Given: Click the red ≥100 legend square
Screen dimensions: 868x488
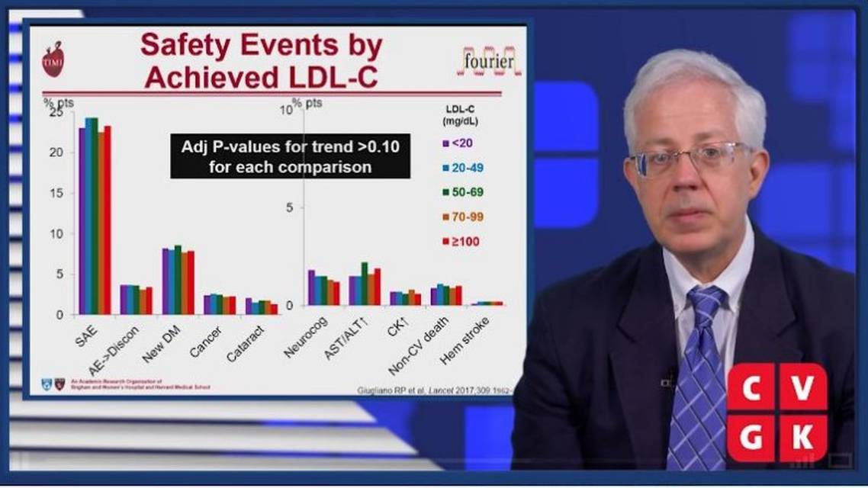Looking at the screenshot, I should click(x=444, y=242).
